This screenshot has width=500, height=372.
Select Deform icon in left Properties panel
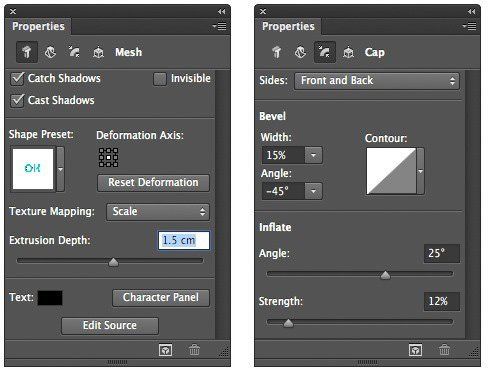pyautogui.click(x=50, y=52)
